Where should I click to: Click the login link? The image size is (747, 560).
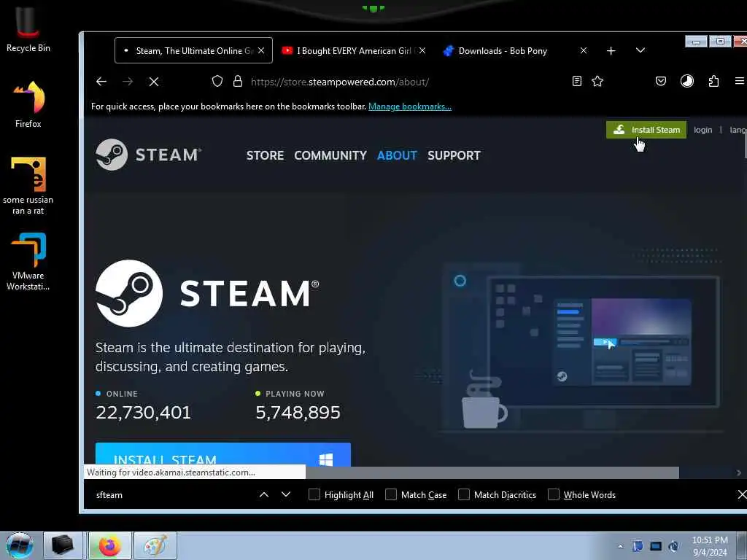(x=703, y=130)
